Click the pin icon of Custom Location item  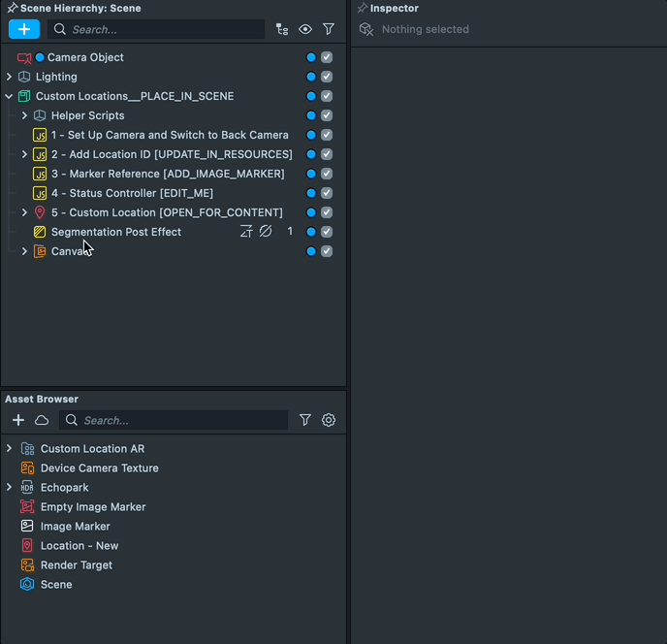(40, 212)
